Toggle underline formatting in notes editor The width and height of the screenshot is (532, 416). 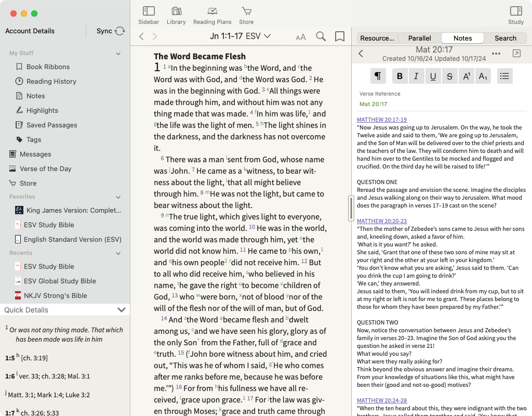tap(433, 76)
